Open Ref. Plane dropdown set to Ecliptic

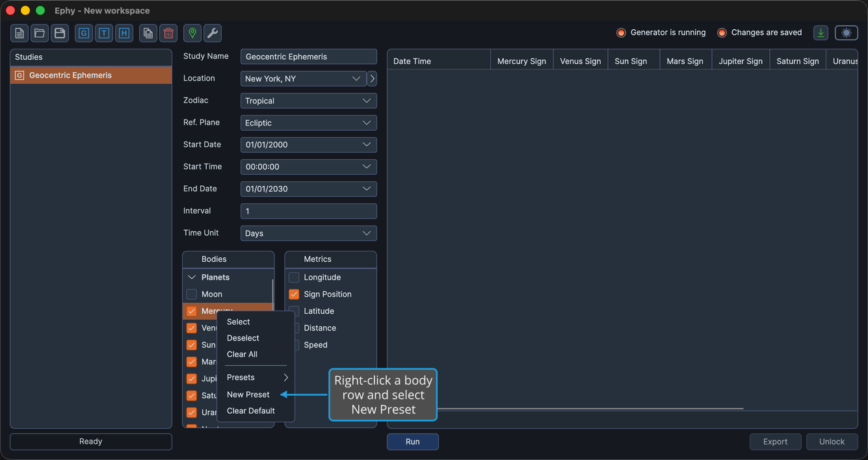(x=309, y=123)
